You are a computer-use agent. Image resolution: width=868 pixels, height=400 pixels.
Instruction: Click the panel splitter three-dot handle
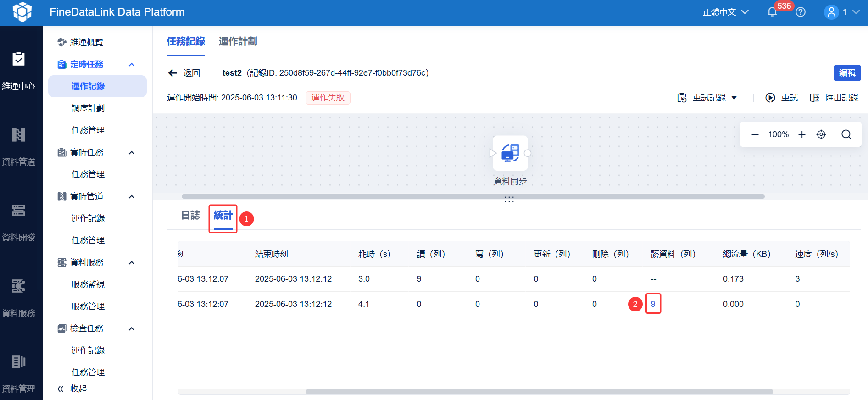coord(509,200)
